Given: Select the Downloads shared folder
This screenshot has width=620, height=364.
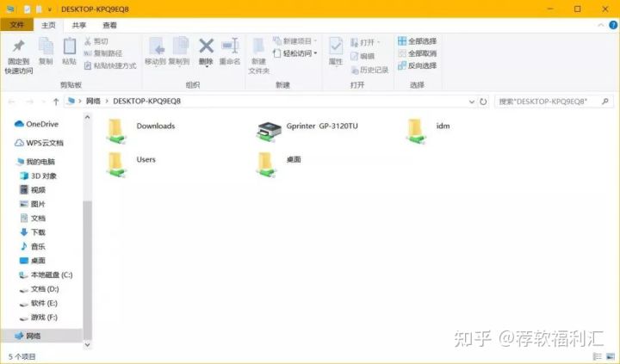Looking at the screenshot, I should pyautogui.click(x=140, y=131).
